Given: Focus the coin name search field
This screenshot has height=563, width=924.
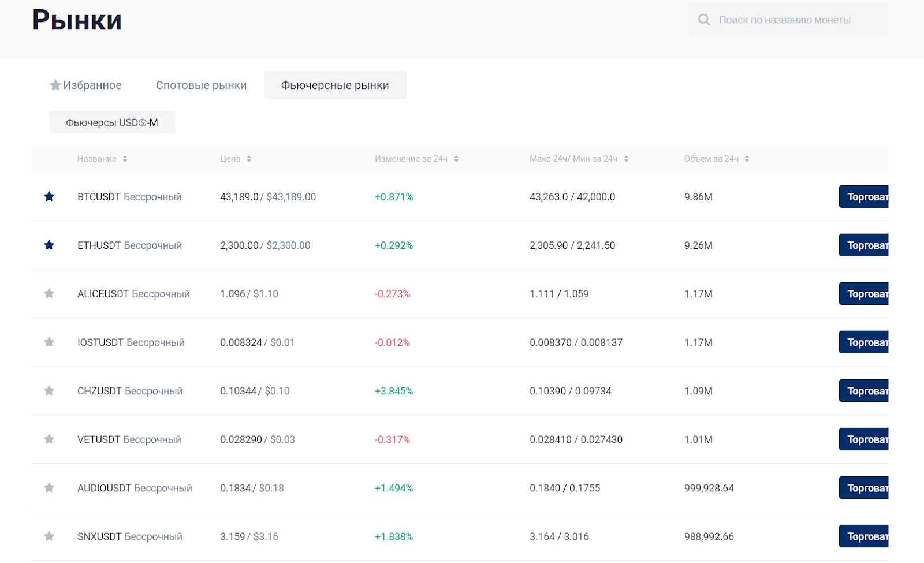Looking at the screenshot, I should [797, 20].
